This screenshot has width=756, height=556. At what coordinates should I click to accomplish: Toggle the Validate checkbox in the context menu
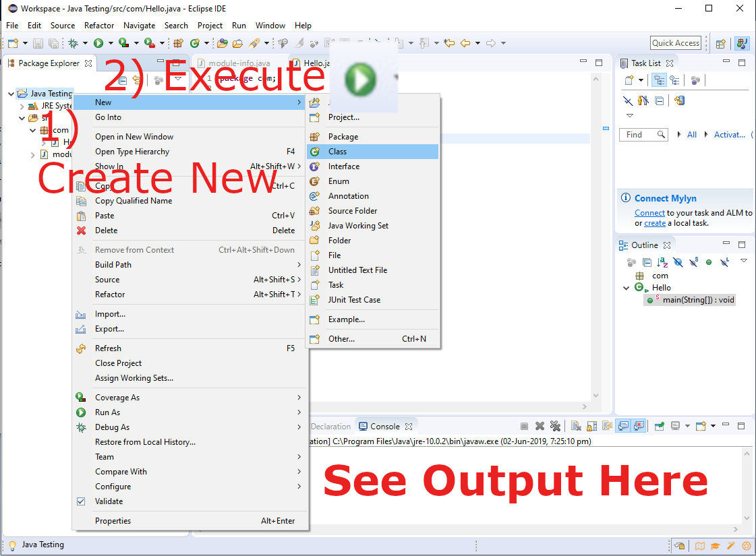coord(81,501)
